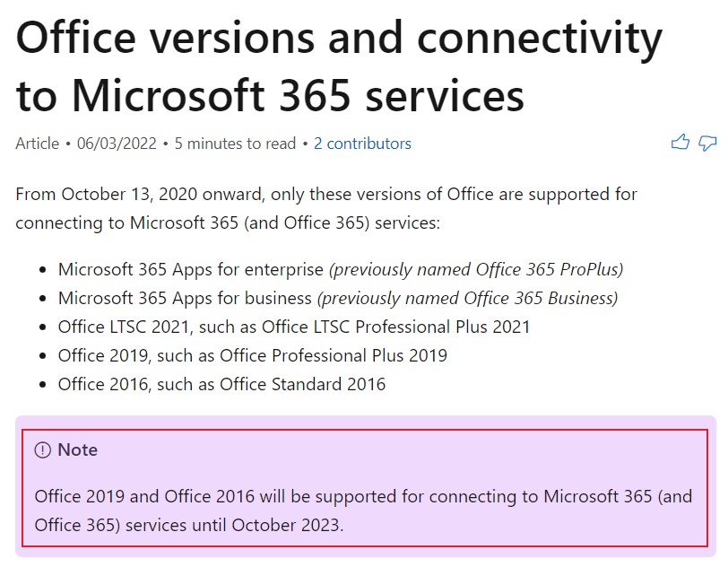This screenshot has height=567, width=728.
Task: Click the Article label in the metadata
Action: (37, 144)
